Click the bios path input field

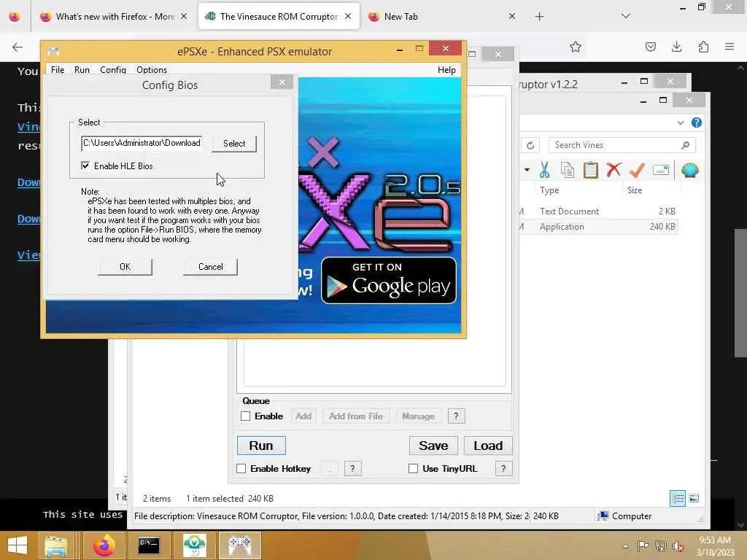coord(142,143)
